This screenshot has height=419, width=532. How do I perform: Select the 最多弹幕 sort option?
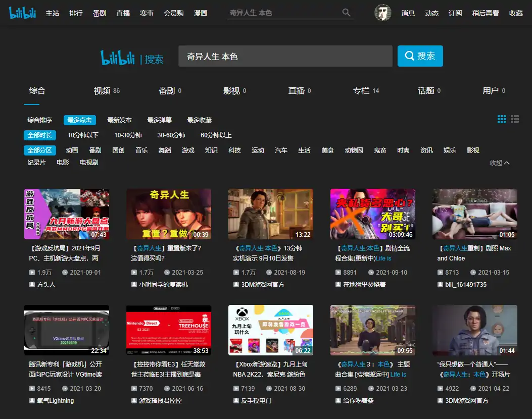click(160, 120)
